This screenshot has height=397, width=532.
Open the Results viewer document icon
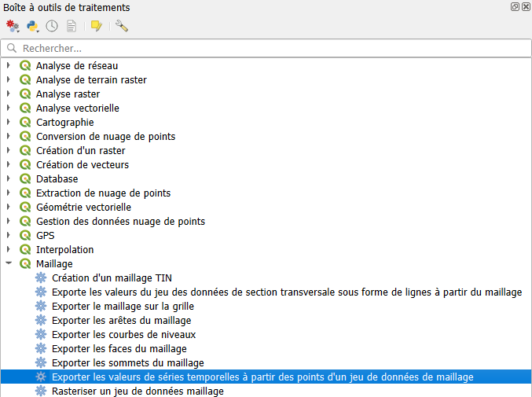pyautogui.click(x=72, y=26)
